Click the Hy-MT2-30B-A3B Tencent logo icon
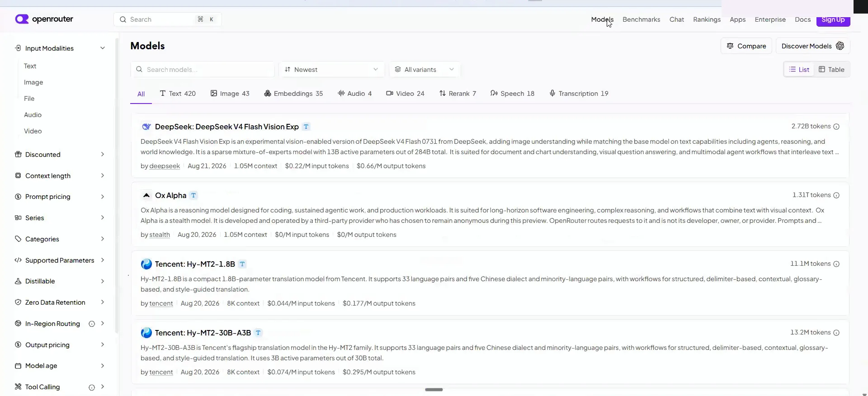This screenshot has width=868, height=396. tap(146, 333)
